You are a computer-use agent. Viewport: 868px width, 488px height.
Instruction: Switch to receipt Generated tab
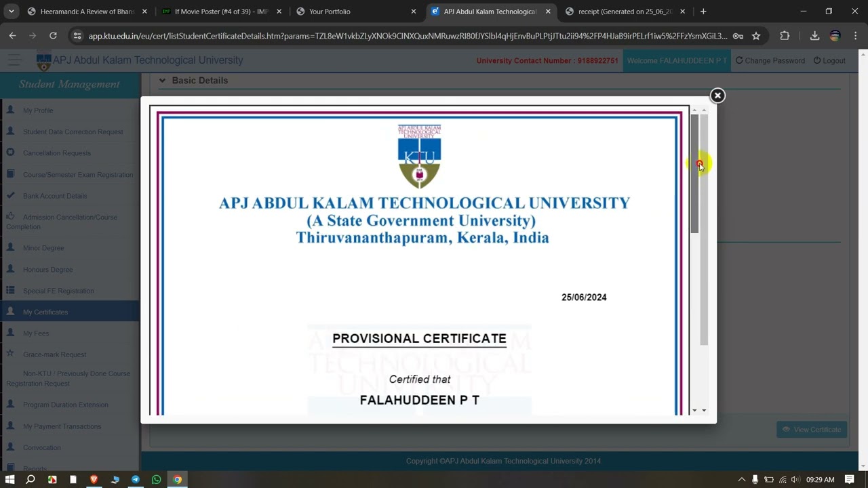point(624,12)
